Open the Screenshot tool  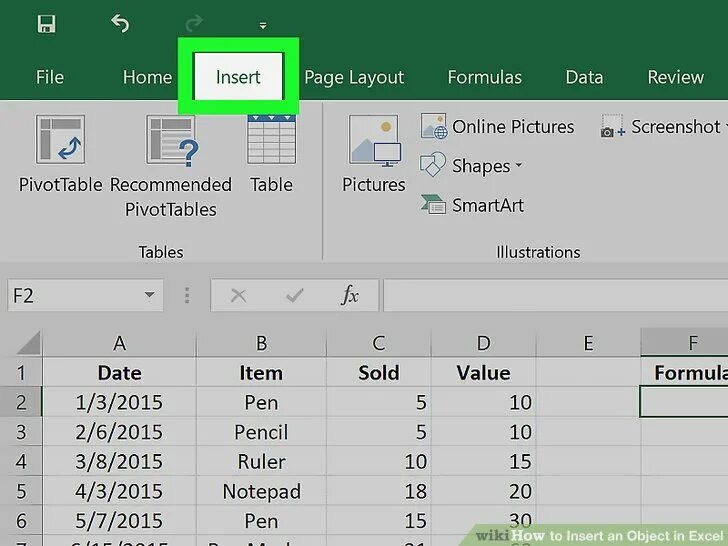coord(662,126)
